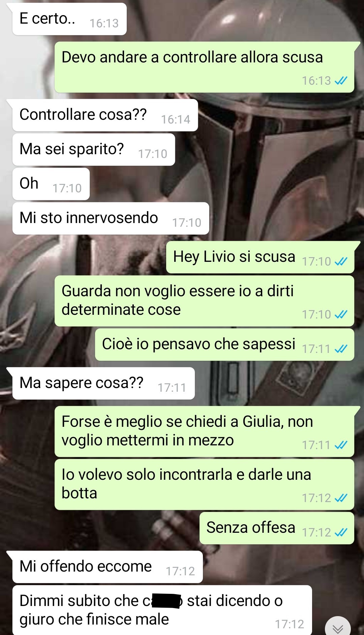Tap blue ticks on 'Cioè io pensavo che sapessi'
364x635 pixels.
click(x=341, y=349)
